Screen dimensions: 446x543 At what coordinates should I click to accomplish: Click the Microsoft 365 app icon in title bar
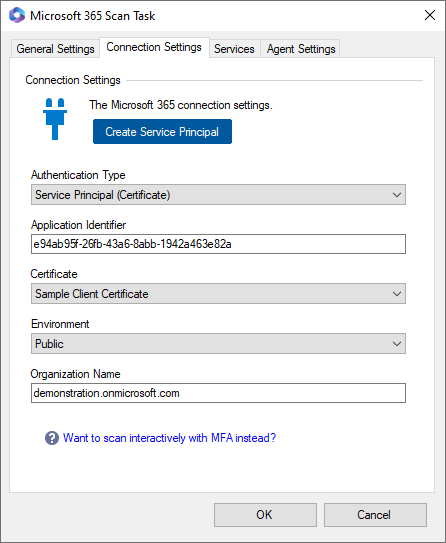click(x=17, y=15)
